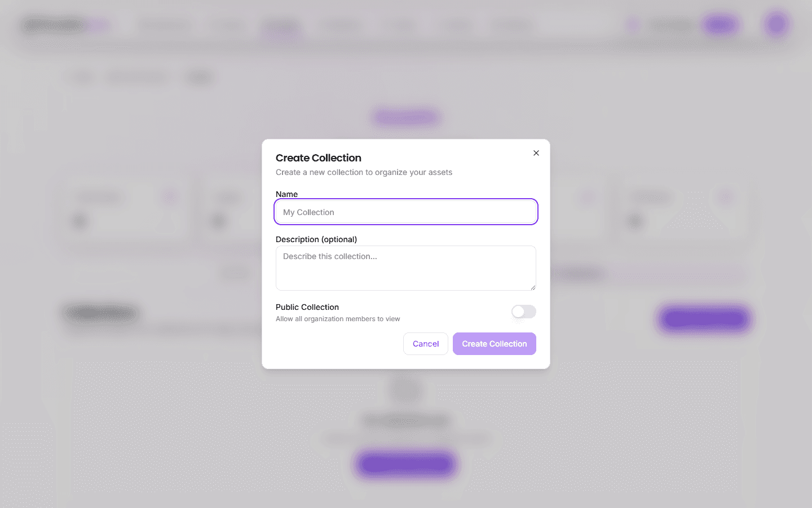Enable the Public Collection toggle

tap(523, 312)
